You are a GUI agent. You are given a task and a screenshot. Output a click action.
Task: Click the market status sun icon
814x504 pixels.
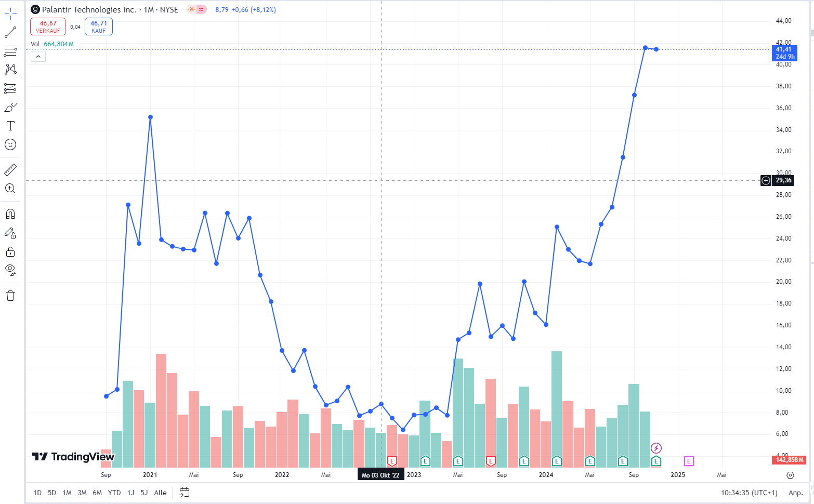pos(192,9)
